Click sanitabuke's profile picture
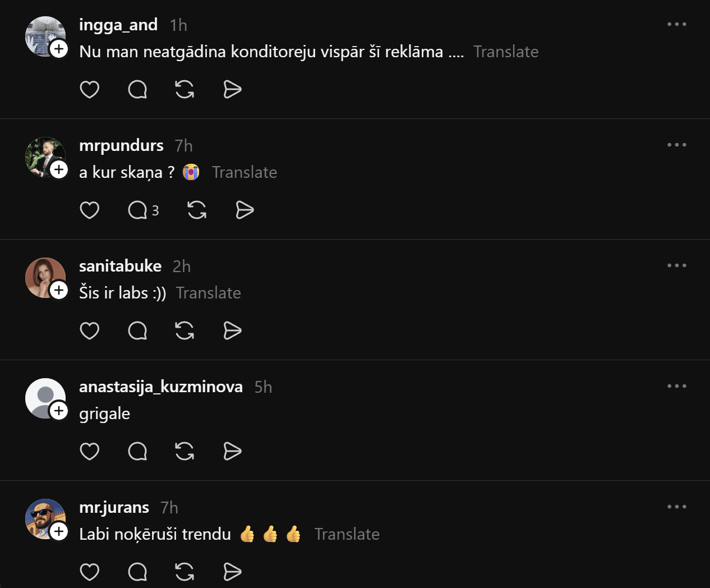710x588 pixels. point(45,277)
